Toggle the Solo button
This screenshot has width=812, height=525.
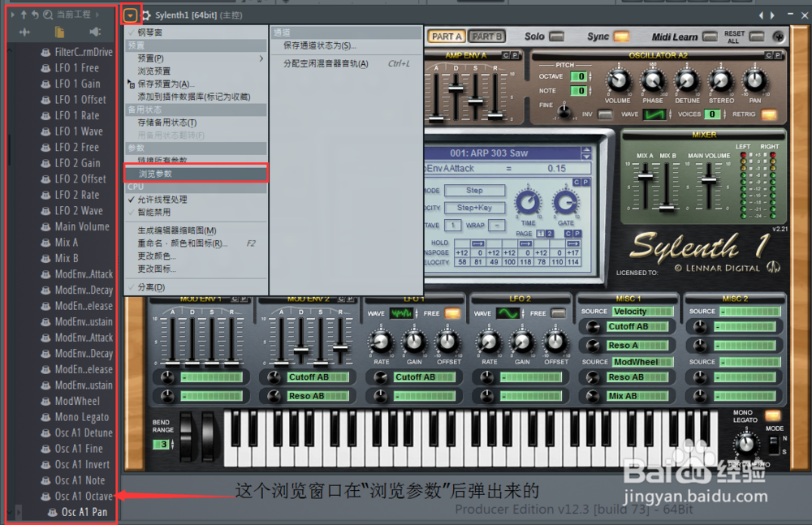[x=557, y=37]
